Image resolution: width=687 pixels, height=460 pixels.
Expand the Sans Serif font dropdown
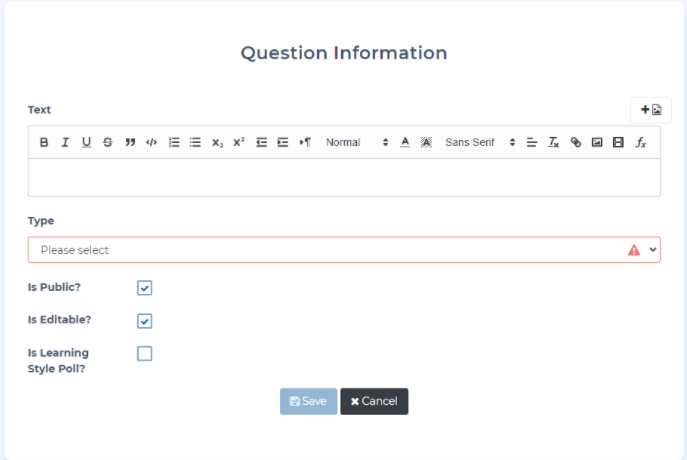479,143
